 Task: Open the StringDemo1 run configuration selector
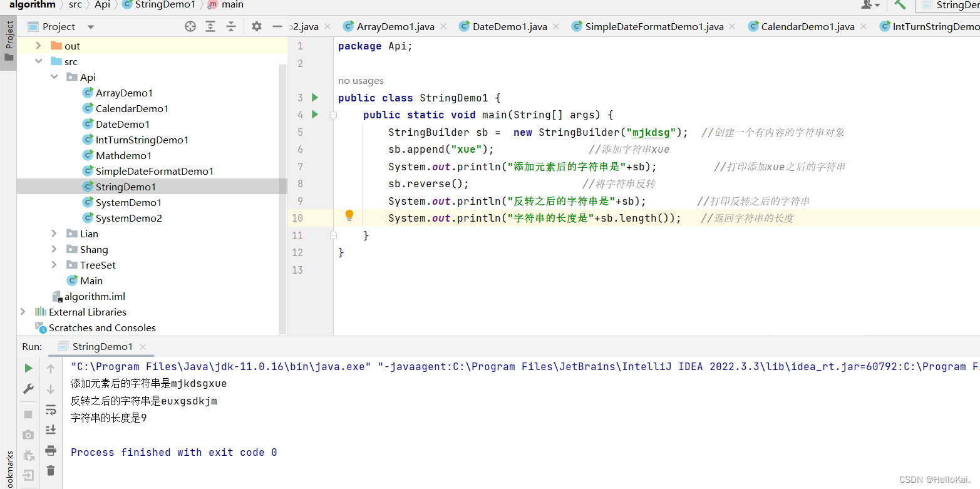click(948, 5)
